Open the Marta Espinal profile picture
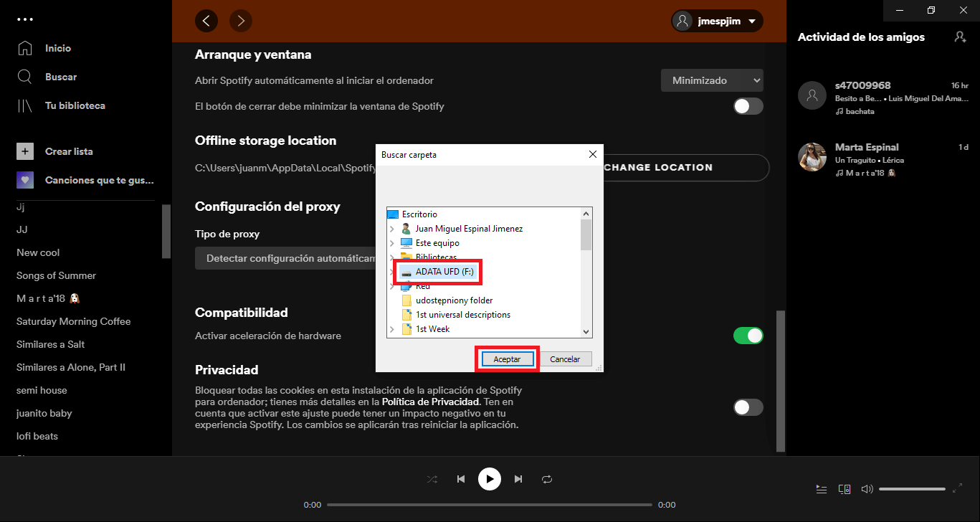This screenshot has height=522, width=980. pos(812,156)
